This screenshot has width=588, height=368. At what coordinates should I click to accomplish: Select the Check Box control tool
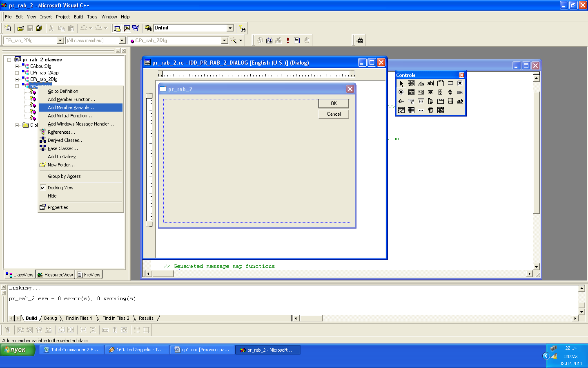point(460,83)
